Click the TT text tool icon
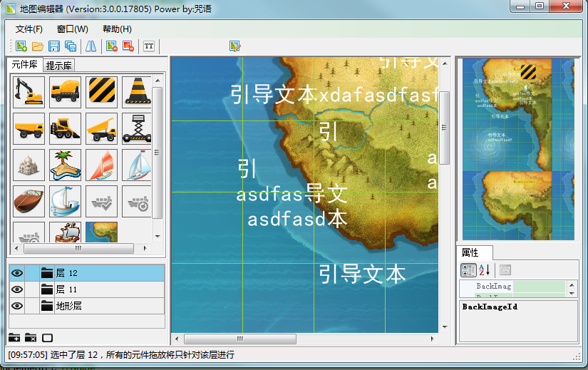The height and width of the screenshot is (370, 588). click(x=149, y=46)
